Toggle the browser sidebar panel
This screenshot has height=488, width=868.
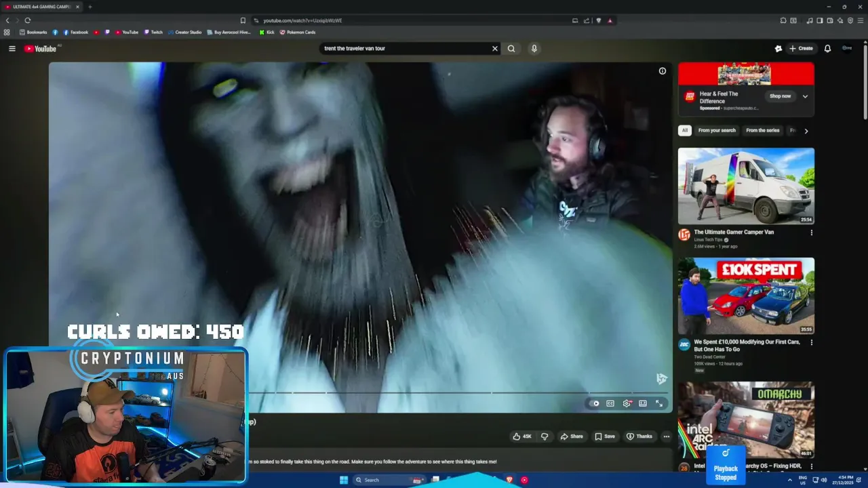tap(819, 20)
